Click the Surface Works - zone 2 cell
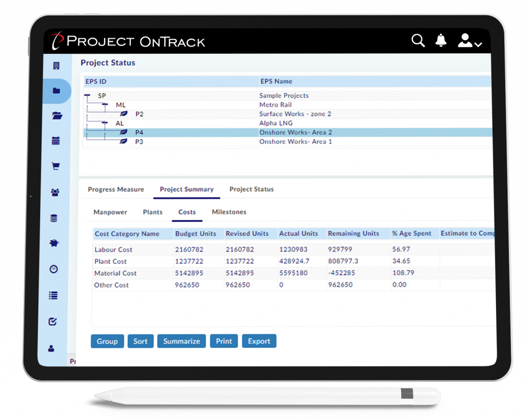 pyautogui.click(x=295, y=114)
